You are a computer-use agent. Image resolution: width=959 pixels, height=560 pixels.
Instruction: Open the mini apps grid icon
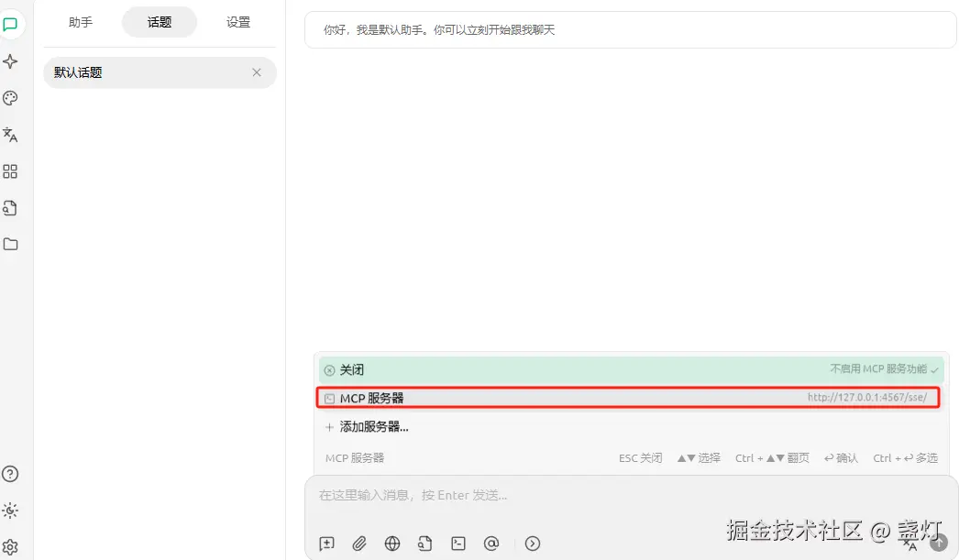(x=10, y=171)
